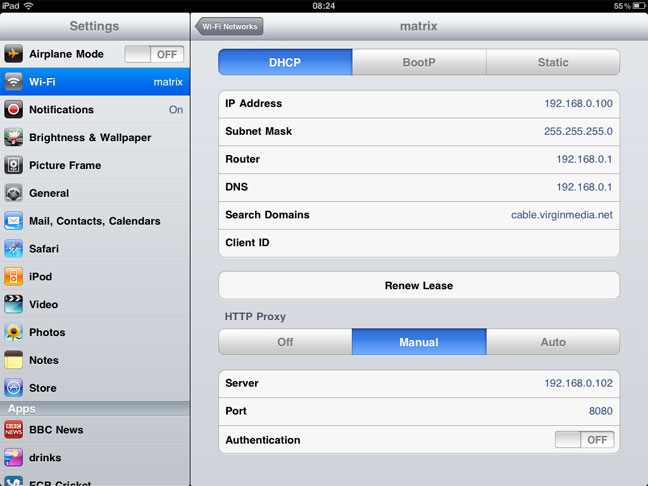Tap the 08:24 clock in status bar
The image size is (648, 486).
tap(324, 6)
